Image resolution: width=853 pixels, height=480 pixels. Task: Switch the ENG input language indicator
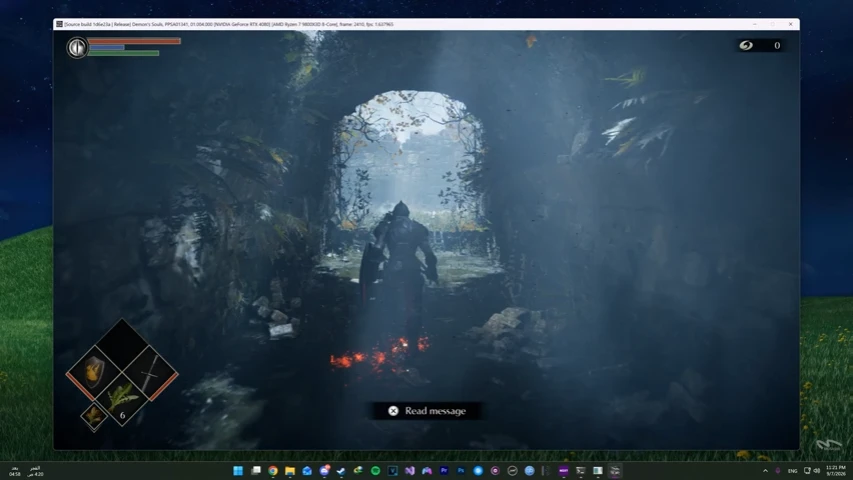(x=793, y=471)
